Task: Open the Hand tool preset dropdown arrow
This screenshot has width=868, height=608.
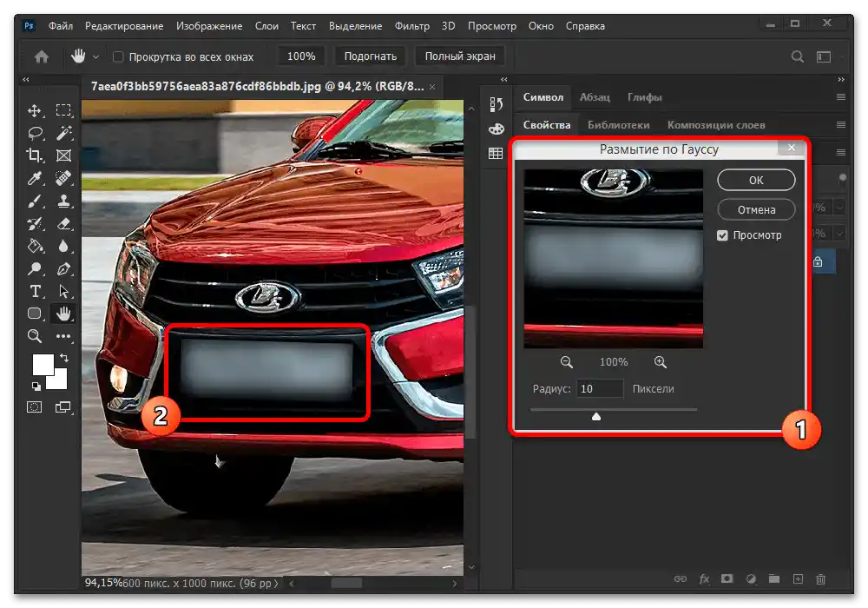Action: point(95,56)
